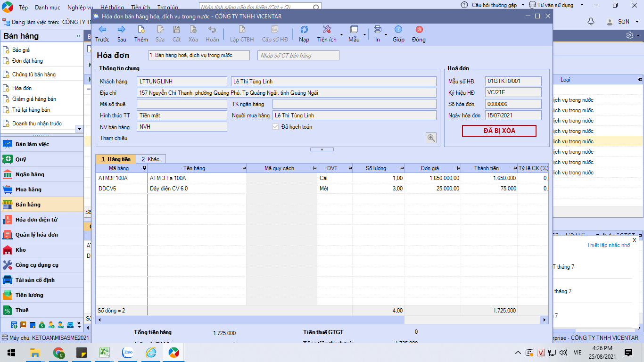This screenshot has width=644, height=362.
Task: Select the Dây điện CV 6.0 cell
Action: (197, 189)
